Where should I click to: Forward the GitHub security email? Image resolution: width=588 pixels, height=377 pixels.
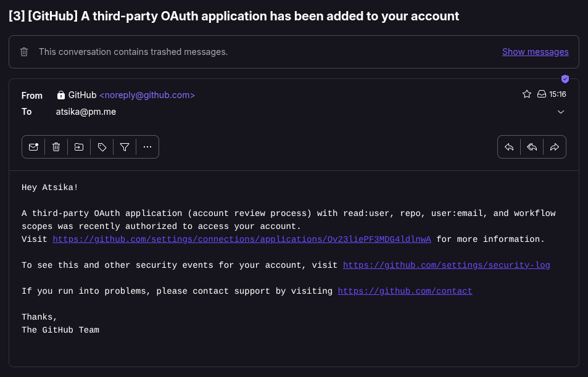(x=554, y=147)
